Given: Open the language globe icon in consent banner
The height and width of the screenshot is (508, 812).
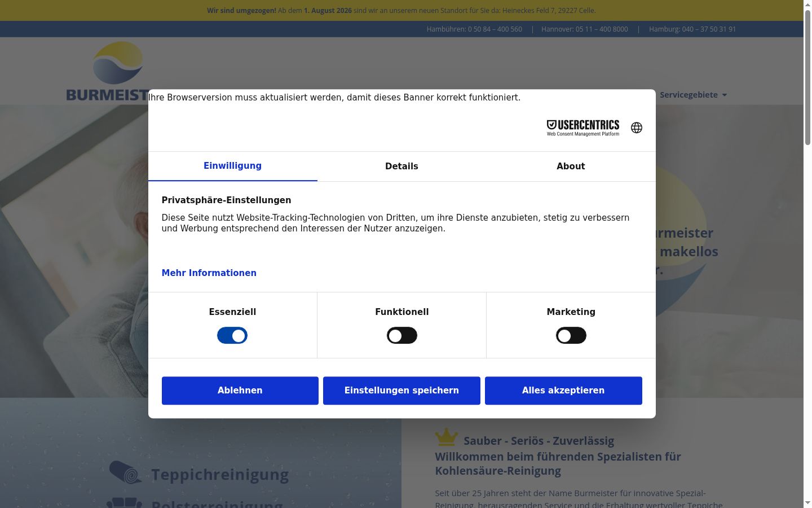Looking at the screenshot, I should pos(637,128).
